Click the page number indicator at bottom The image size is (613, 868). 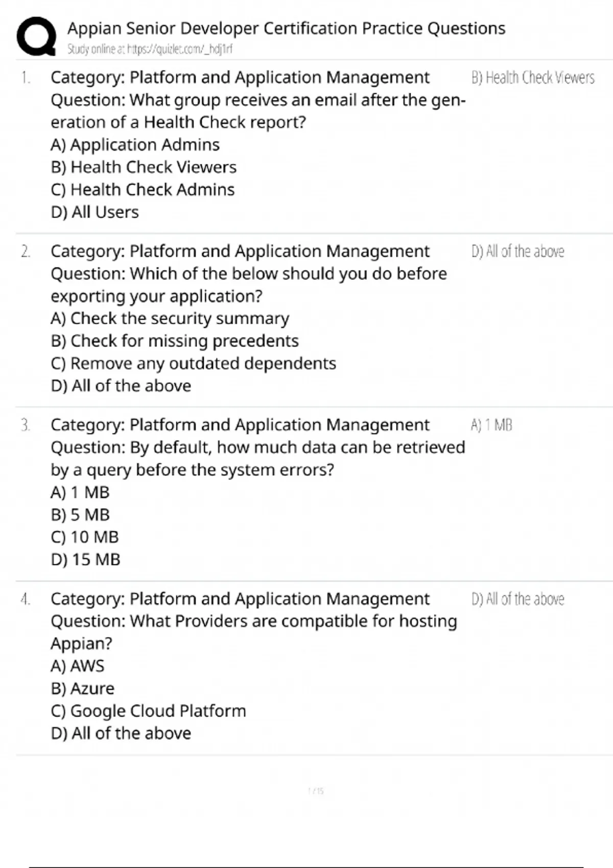point(316,791)
